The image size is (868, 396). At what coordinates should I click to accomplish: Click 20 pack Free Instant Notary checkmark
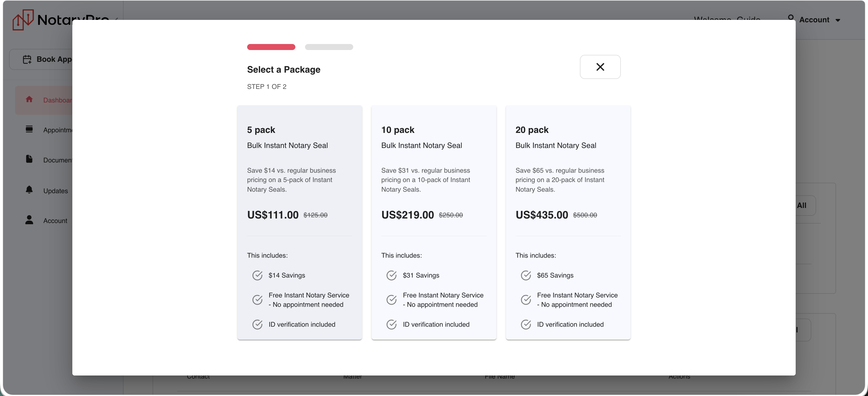coord(526,300)
